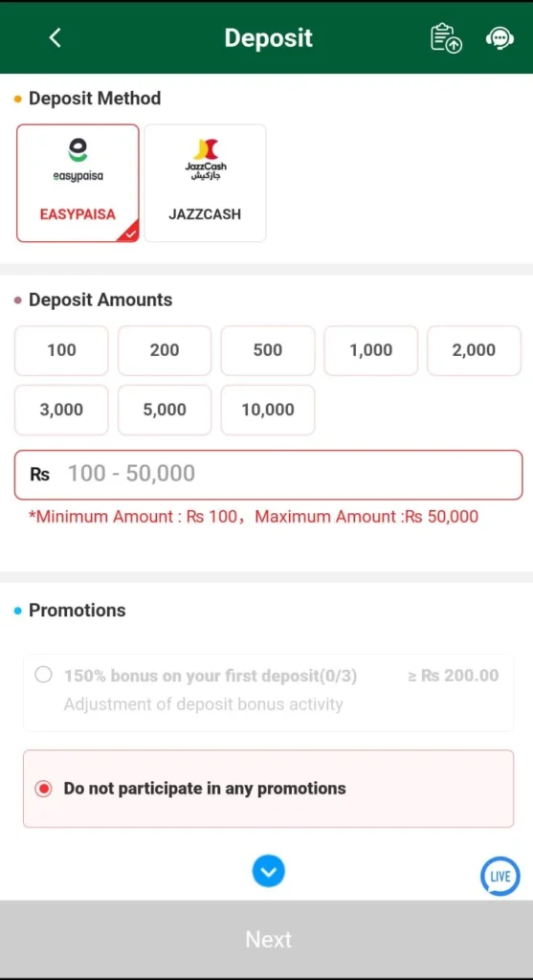The height and width of the screenshot is (980, 533).
Task: Open deposit records clipboard icon
Action: [x=446, y=38]
